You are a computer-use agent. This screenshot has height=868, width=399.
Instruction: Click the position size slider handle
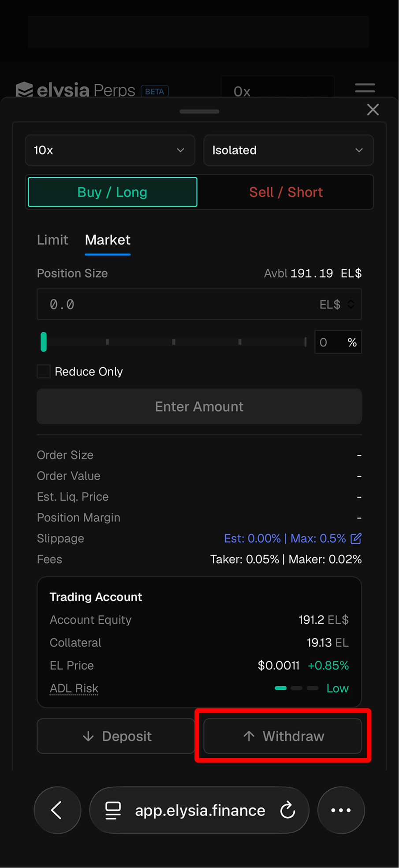(44, 342)
